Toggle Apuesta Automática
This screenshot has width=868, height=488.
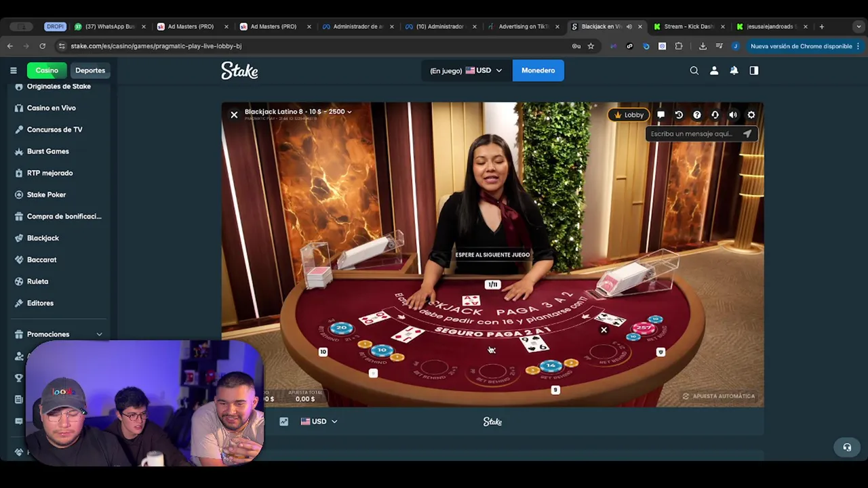click(x=718, y=396)
